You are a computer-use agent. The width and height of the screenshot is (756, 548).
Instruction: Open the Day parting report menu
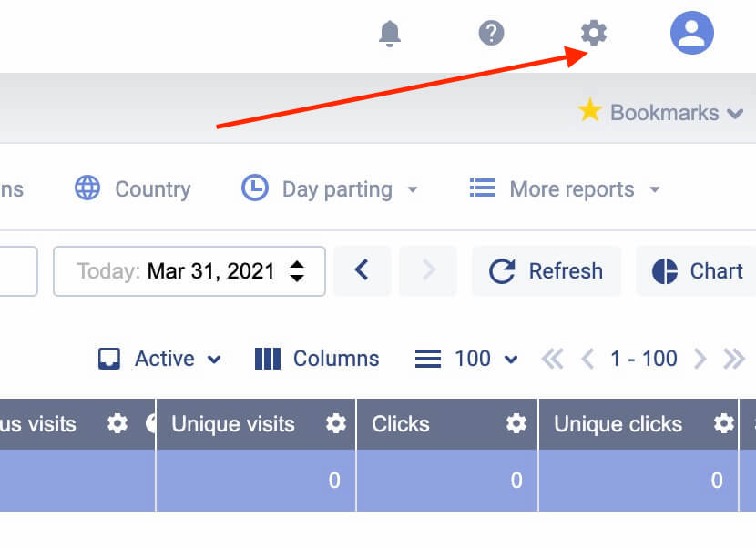[x=330, y=189]
